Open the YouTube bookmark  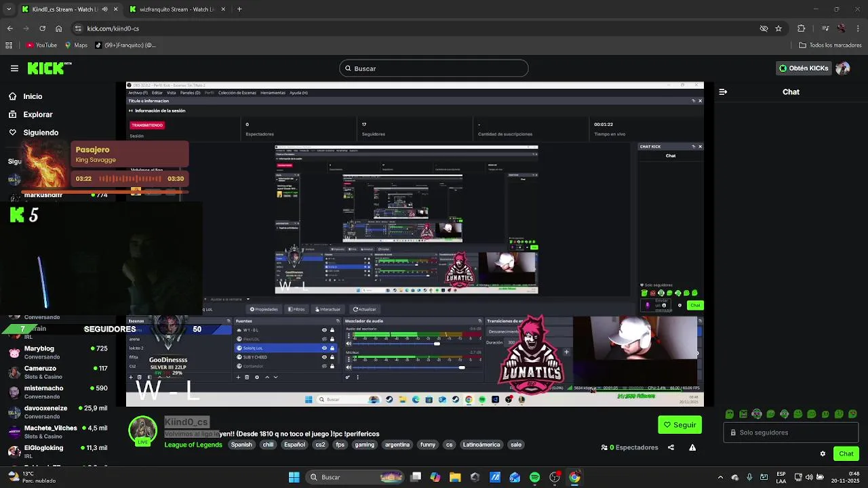[41, 45]
